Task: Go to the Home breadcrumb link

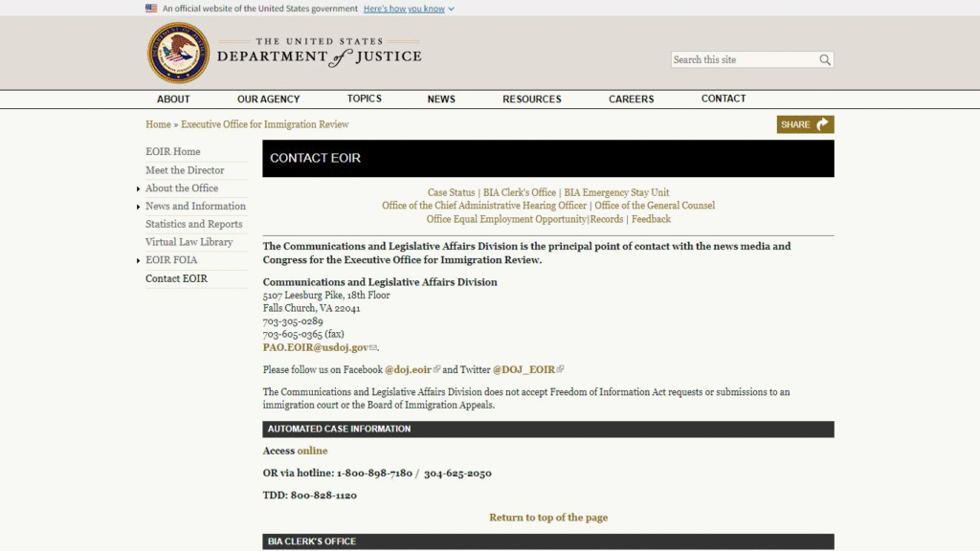Action: coord(158,124)
